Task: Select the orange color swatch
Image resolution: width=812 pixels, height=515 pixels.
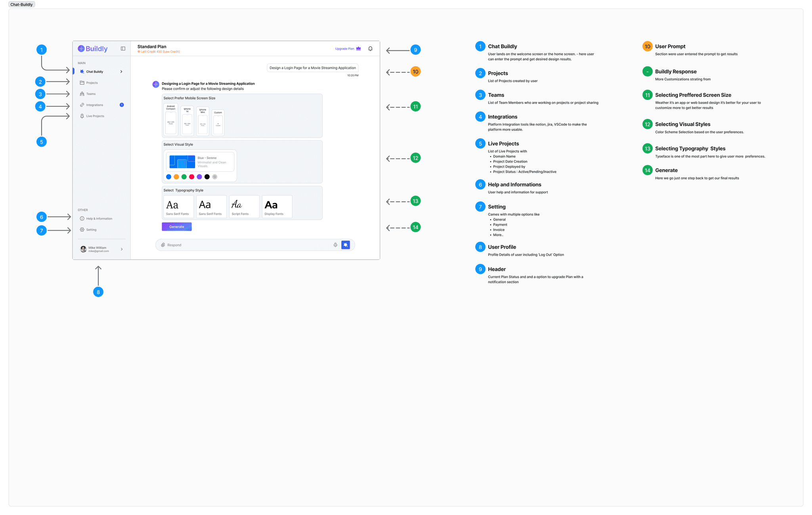Action: [176, 177]
